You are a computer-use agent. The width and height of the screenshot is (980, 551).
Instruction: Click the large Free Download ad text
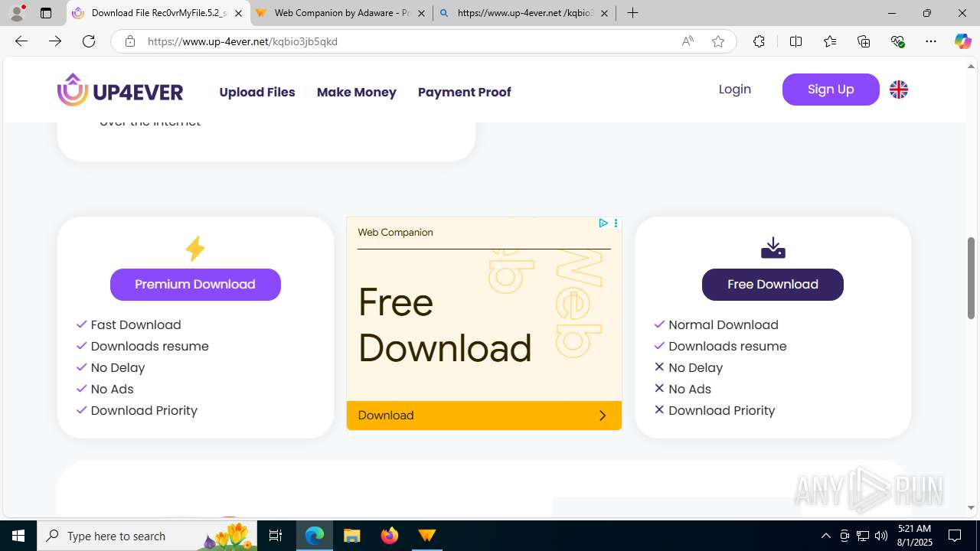pyautogui.click(x=445, y=325)
